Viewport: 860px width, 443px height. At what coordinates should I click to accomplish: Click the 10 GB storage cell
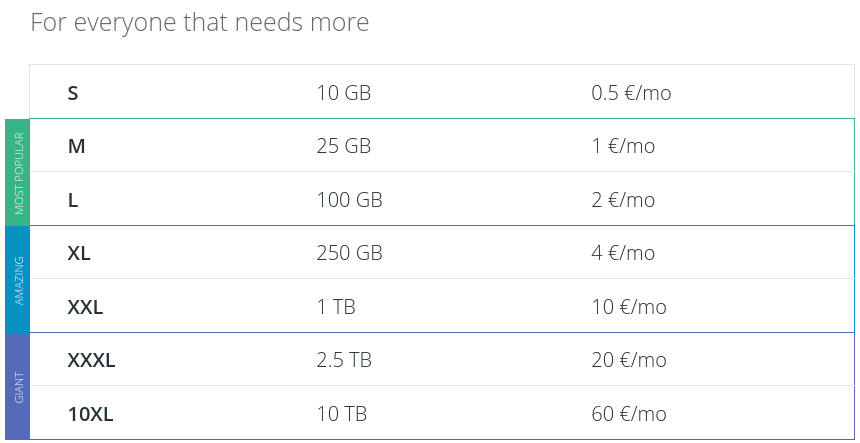point(344,93)
